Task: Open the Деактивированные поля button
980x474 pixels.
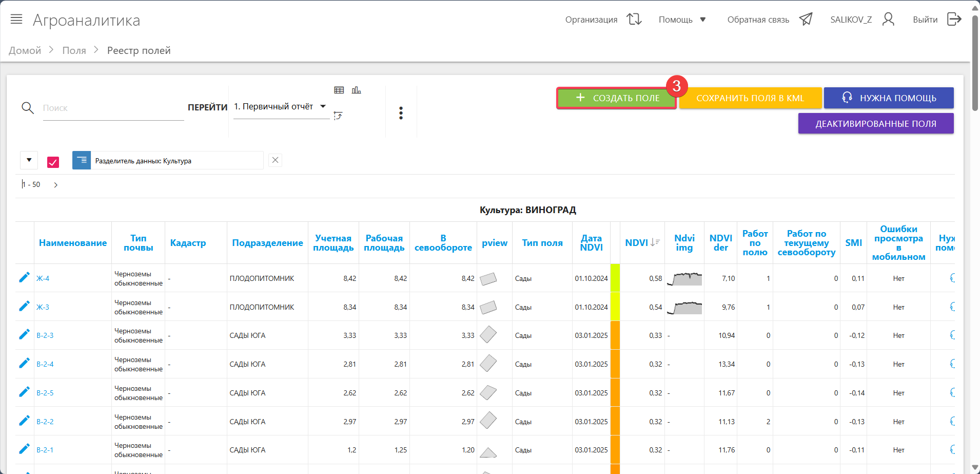Action: click(x=875, y=124)
